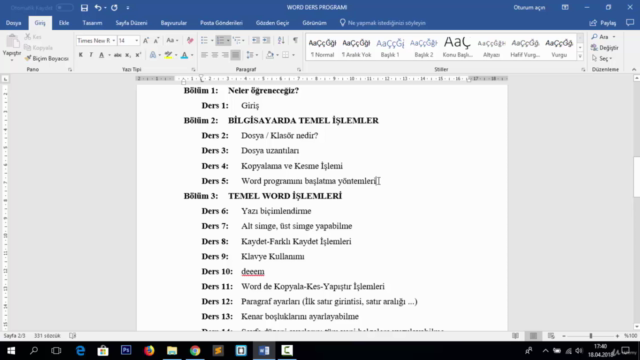
Task: Click the numbered list icon
Action: (220, 40)
